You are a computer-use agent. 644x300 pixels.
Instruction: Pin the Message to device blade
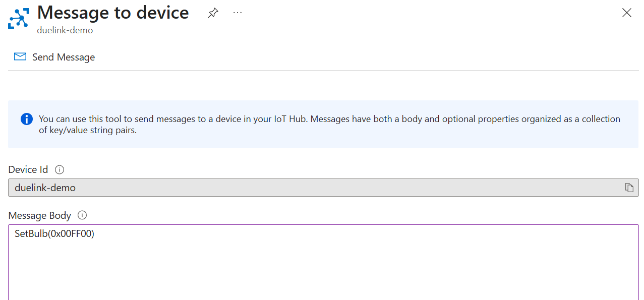pos(213,14)
